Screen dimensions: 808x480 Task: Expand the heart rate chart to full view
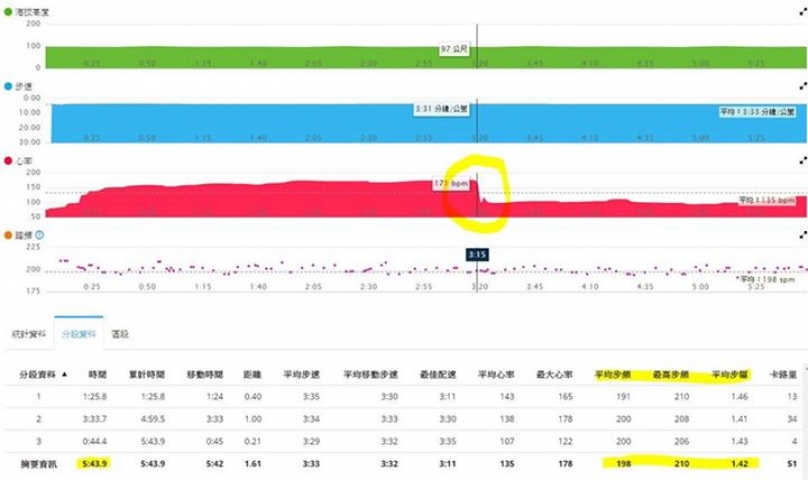coord(803,160)
